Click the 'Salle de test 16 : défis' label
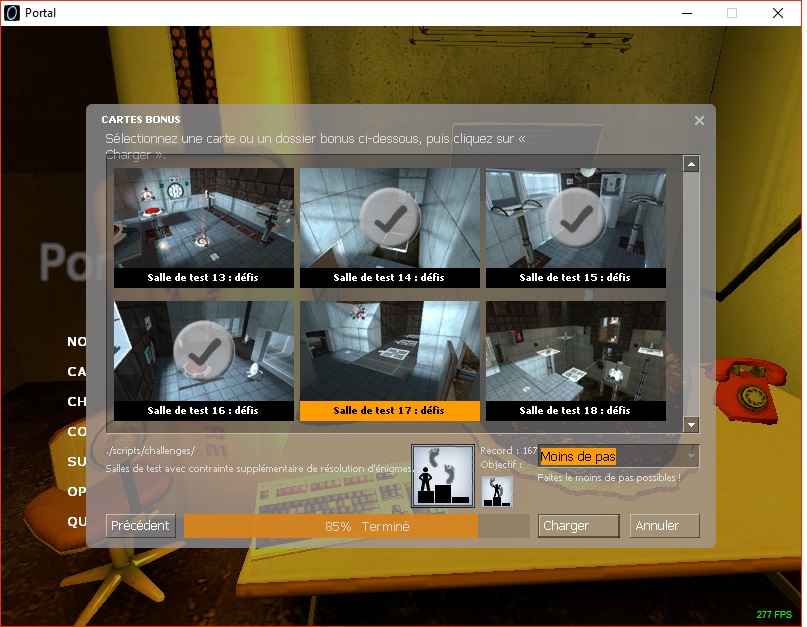This screenshot has height=627, width=807. (x=203, y=410)
